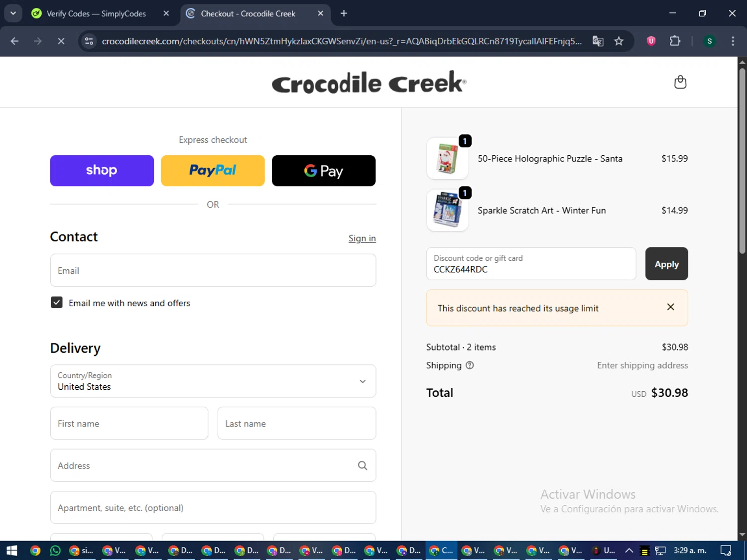
Task: Click the taskbar clock showing 3:29 a. m.
Action: click(690, 551)
